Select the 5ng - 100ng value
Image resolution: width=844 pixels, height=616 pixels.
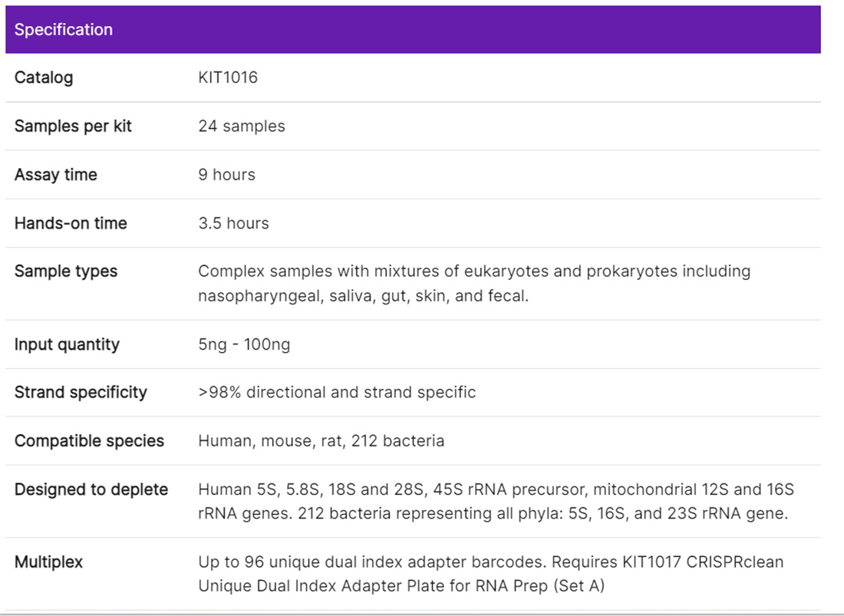pyautogui.click(x=244, y=344)
